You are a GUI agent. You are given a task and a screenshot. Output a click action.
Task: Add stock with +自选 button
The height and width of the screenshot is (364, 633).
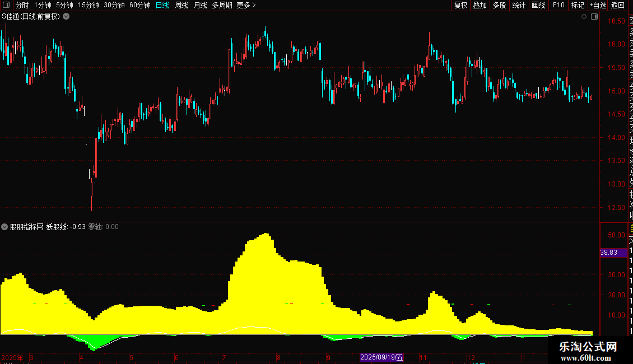click(598, 5)
